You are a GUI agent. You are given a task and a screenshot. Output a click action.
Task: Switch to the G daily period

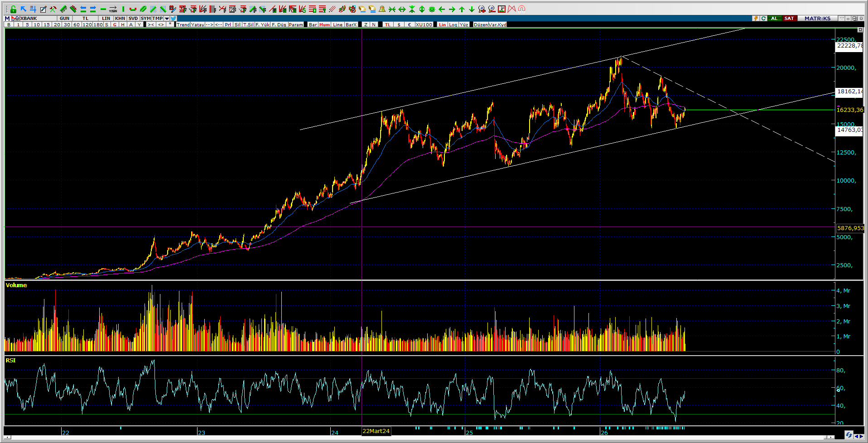tap(114, 24)
